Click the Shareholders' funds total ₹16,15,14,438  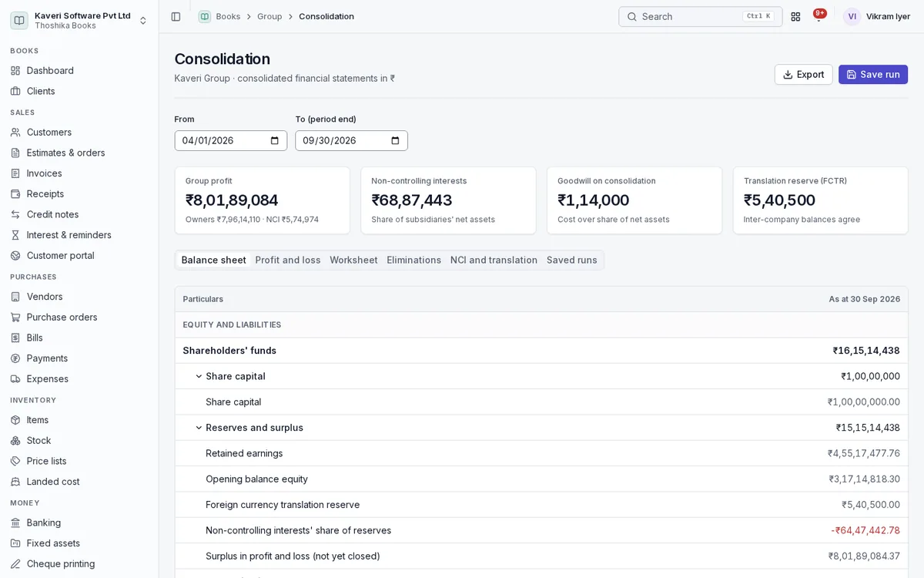(866, 351)
